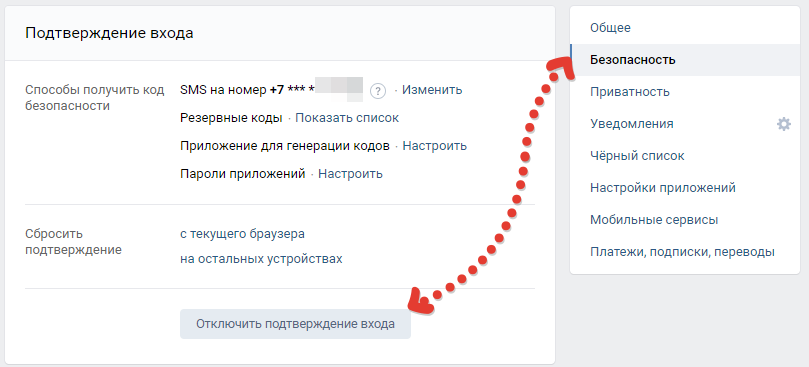Click the Резервные коды label
The image size is (809, 367).
pyautogui.click(x=231, y=118)
